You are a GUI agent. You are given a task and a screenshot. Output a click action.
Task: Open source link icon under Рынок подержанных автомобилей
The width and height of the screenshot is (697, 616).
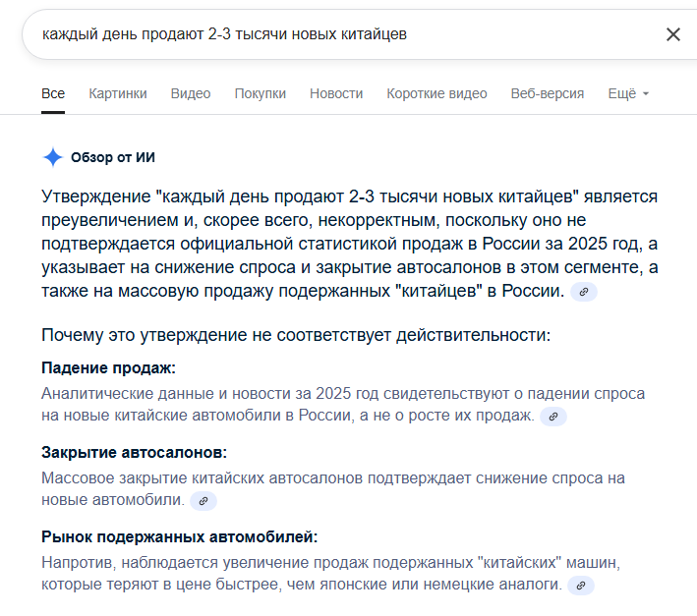pyautogui.click(x=581, y=586)
